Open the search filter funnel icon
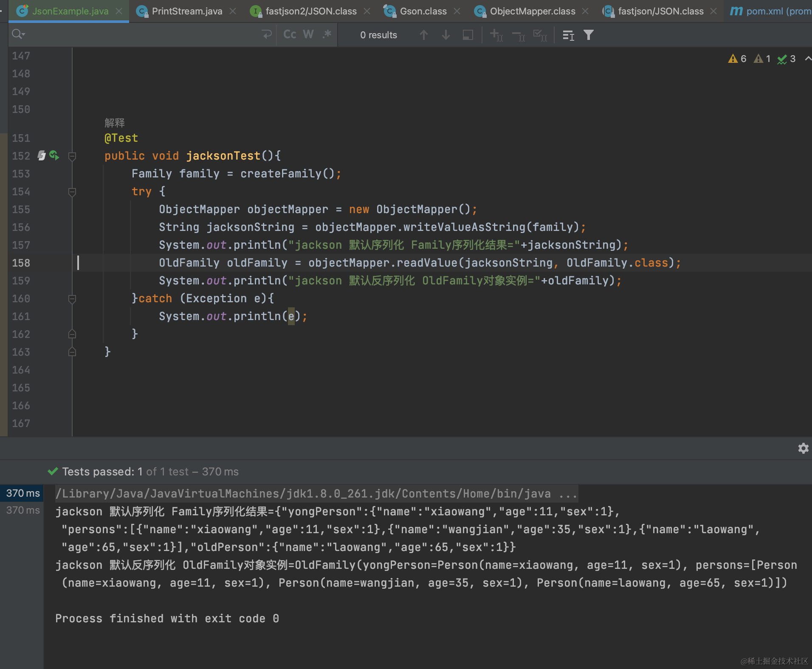 point(588,35)
